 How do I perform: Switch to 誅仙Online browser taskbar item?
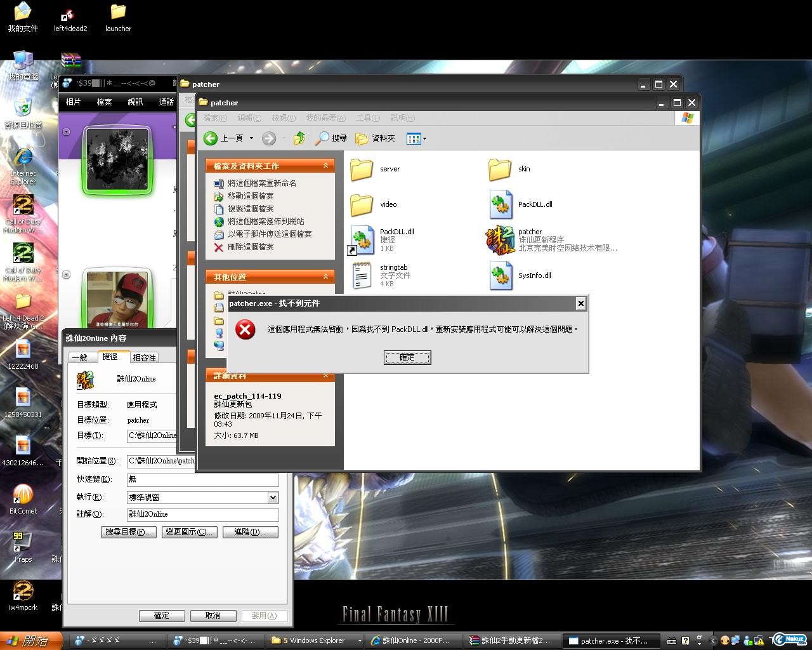(x=414, y=640)
